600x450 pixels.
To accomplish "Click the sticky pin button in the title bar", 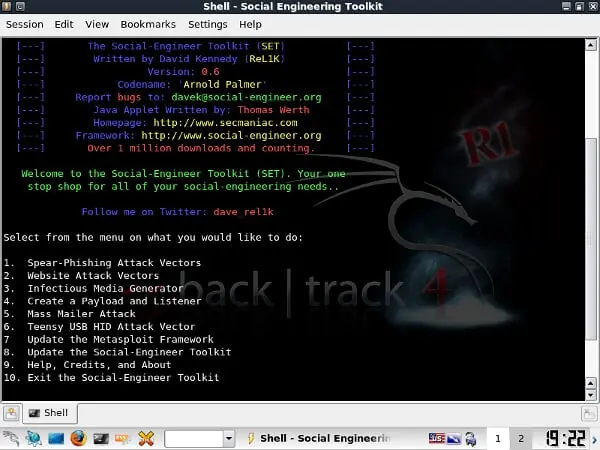I will (20, 6).
